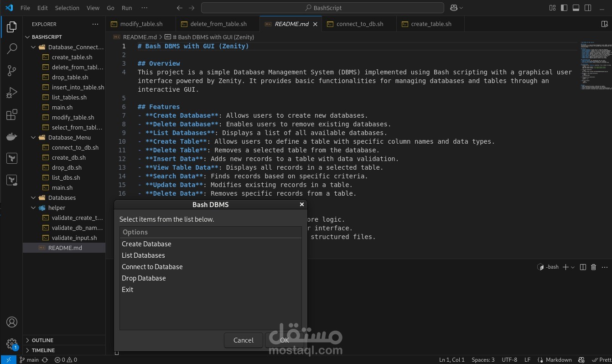Open the Selection menu
Viewport: 612px width, 364px height.
pyautogui.click(x=67, y=8)
